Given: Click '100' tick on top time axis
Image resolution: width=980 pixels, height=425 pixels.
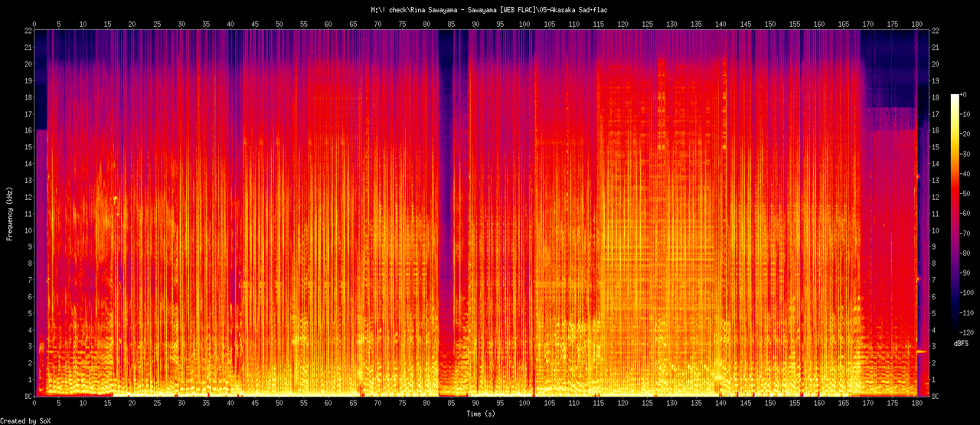Looking at the screenshot, I should pos(525,24).
